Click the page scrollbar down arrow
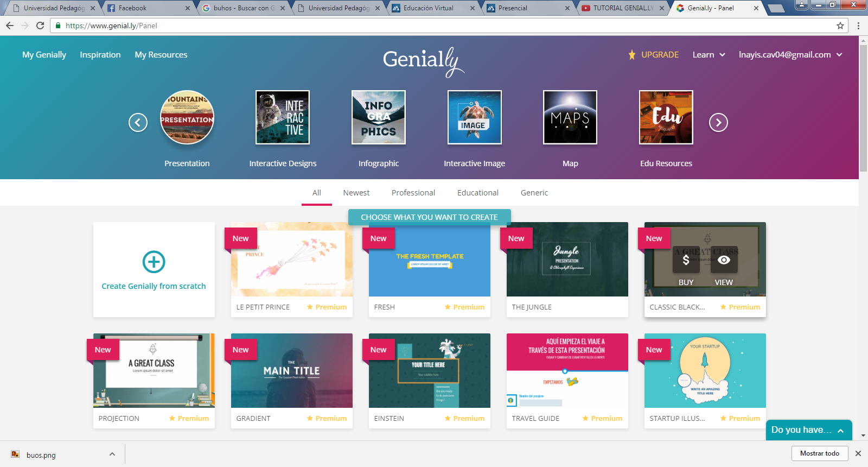The height and width of the screenshot is (467, 868). tap(863, 436)
